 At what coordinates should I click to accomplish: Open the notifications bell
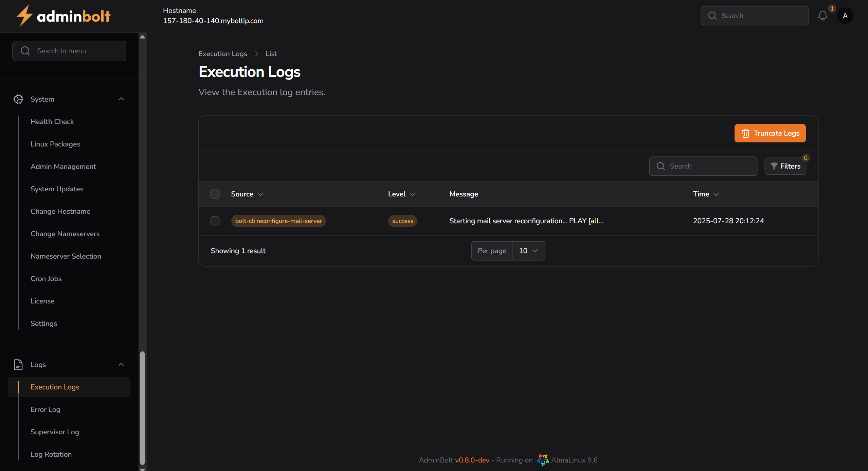tap(823, 16)
